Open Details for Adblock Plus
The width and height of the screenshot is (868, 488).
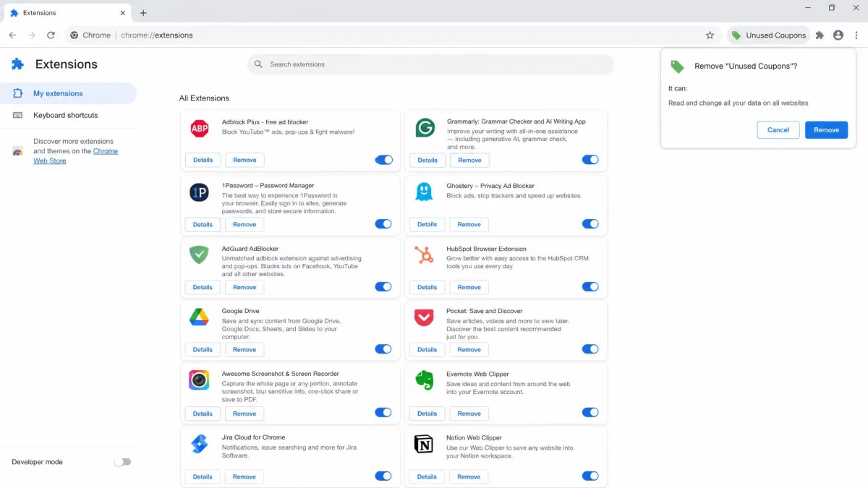(203, 160)
